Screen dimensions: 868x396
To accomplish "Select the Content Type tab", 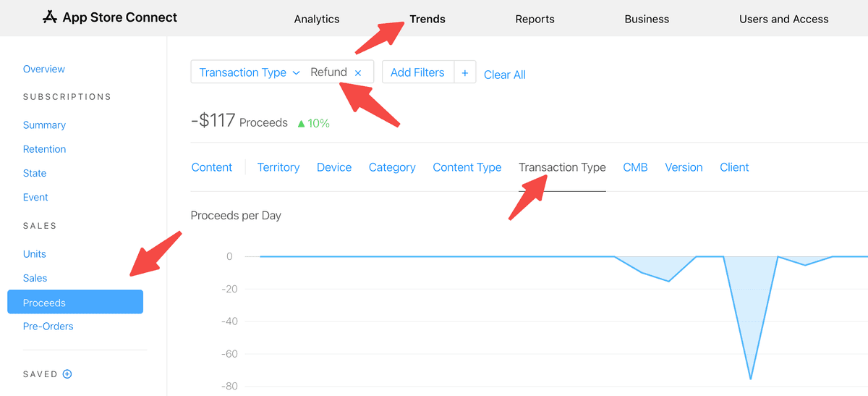I will point(467,167).
